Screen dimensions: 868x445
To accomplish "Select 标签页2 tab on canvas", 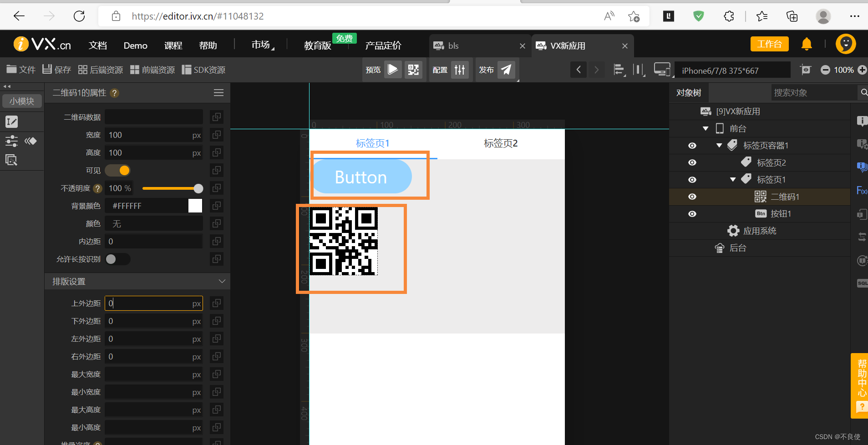I will 501,143.
